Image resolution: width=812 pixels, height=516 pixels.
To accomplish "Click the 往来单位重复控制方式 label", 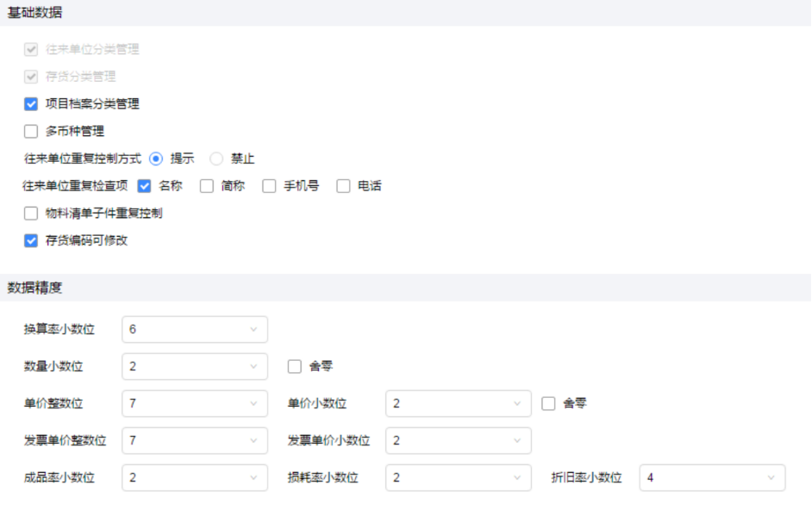I will coord(83,159).
